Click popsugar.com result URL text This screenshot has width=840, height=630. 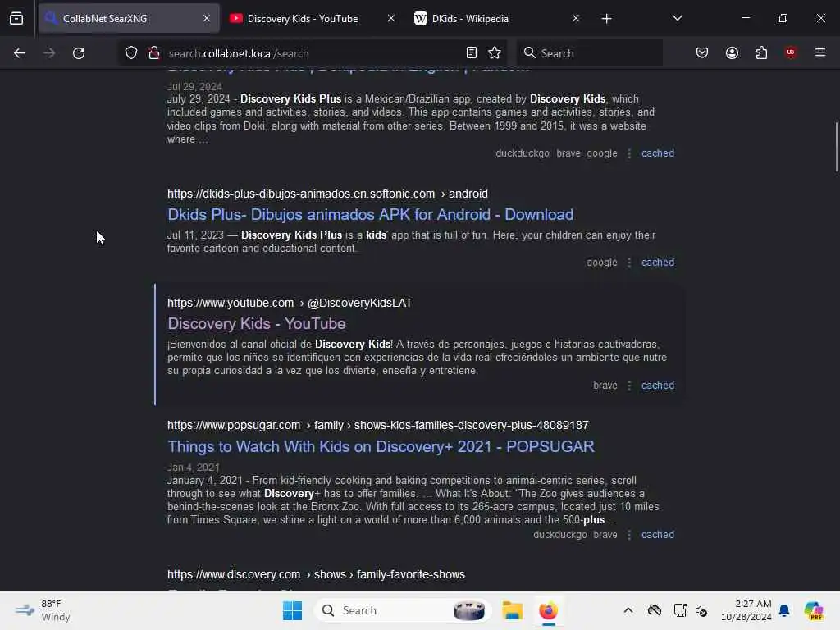tap(377, 426)
